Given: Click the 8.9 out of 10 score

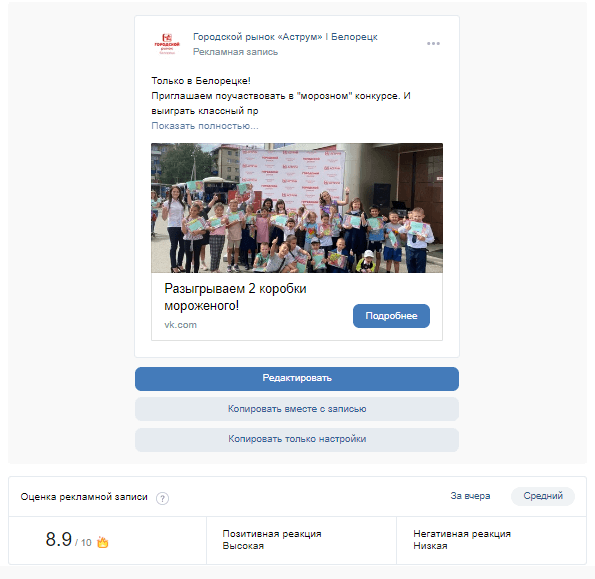Looking at the screenshot, I should click(68, 539).
